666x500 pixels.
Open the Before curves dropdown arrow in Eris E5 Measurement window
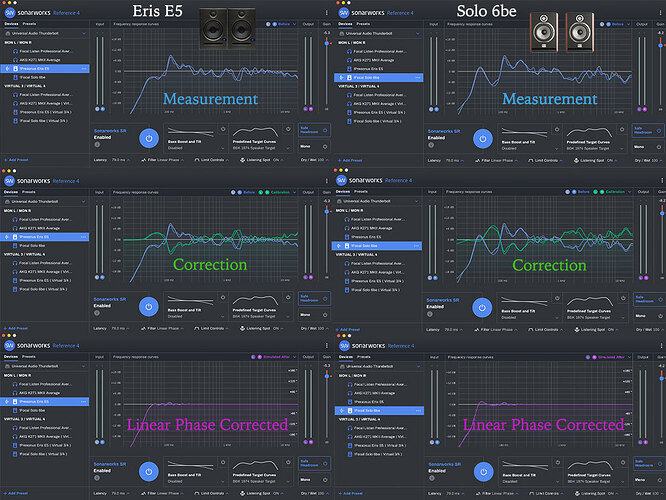294,24
